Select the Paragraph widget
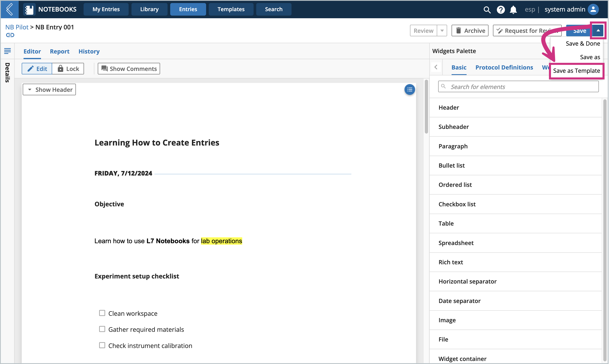609x364 pixels. point(515,146)
